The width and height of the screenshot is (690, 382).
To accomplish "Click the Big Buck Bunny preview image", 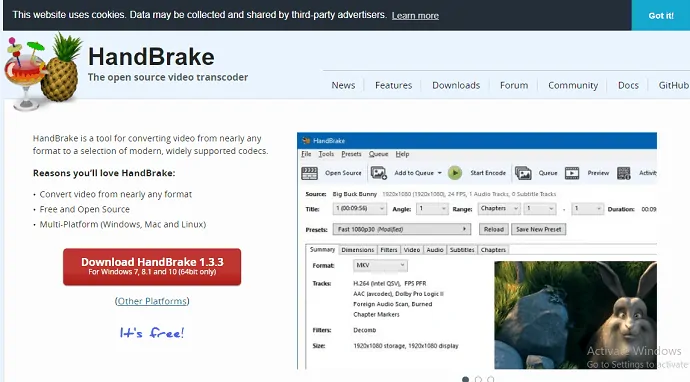I will [576, 315].
